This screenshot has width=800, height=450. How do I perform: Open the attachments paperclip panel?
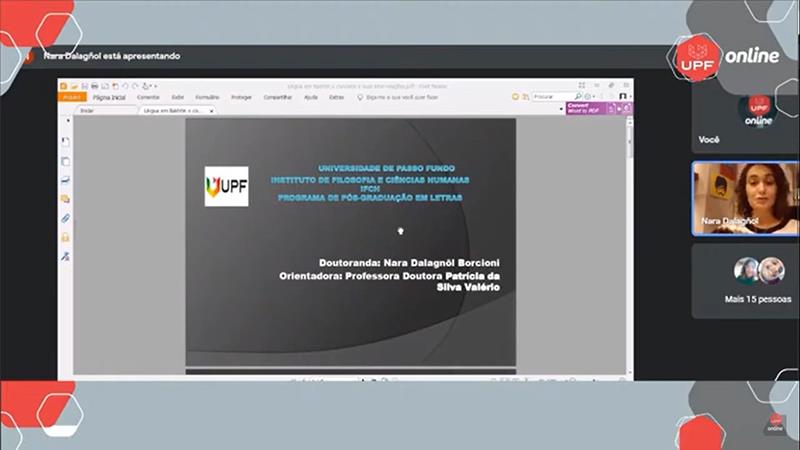[65, 218]
